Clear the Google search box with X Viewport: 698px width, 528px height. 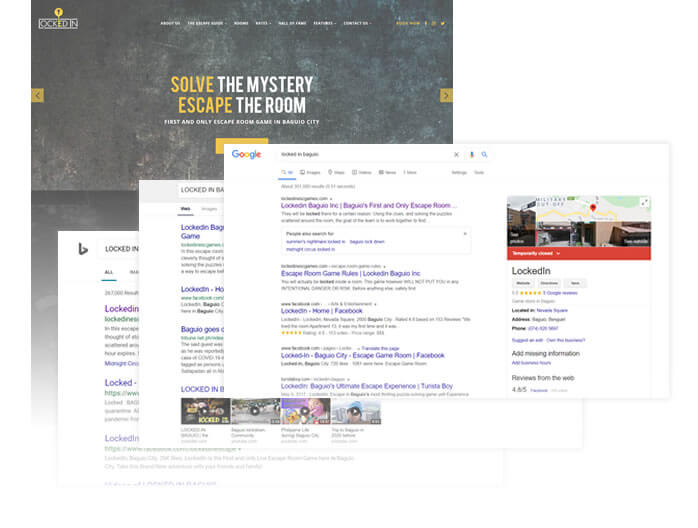point(456,154)
